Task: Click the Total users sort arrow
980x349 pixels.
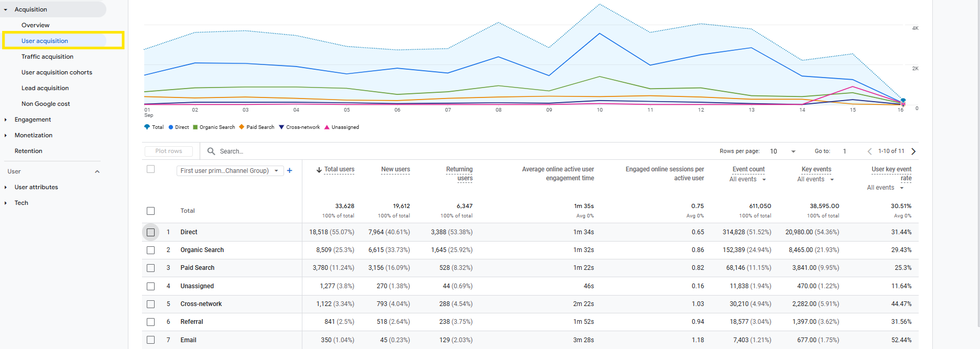Action: pyautogui.click(x=319, y=169)
